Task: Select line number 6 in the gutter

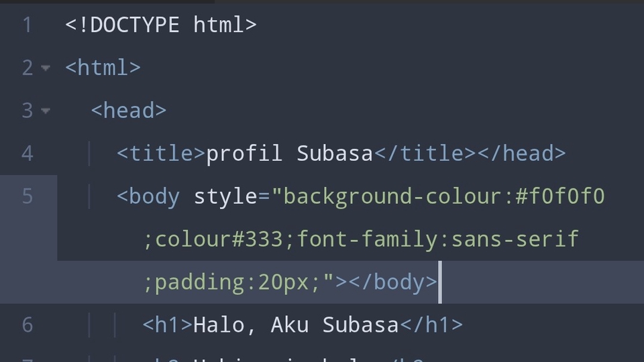Action: point(28,325)
